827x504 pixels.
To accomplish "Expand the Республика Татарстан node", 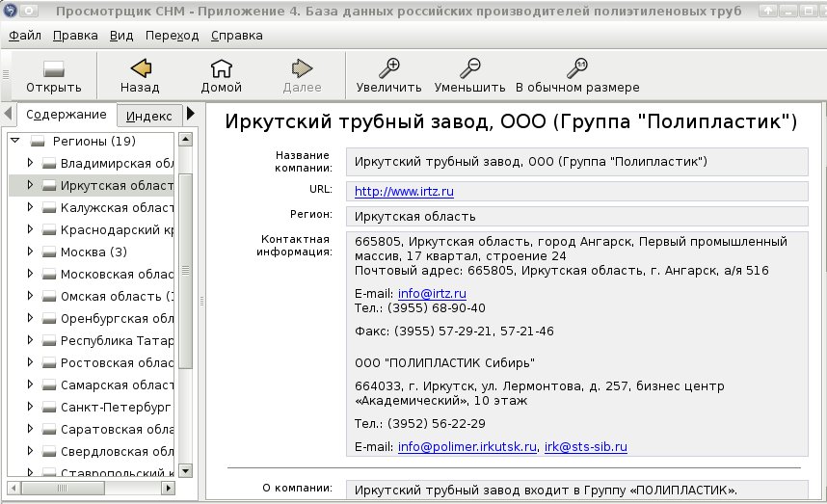I will pos(30,340).
